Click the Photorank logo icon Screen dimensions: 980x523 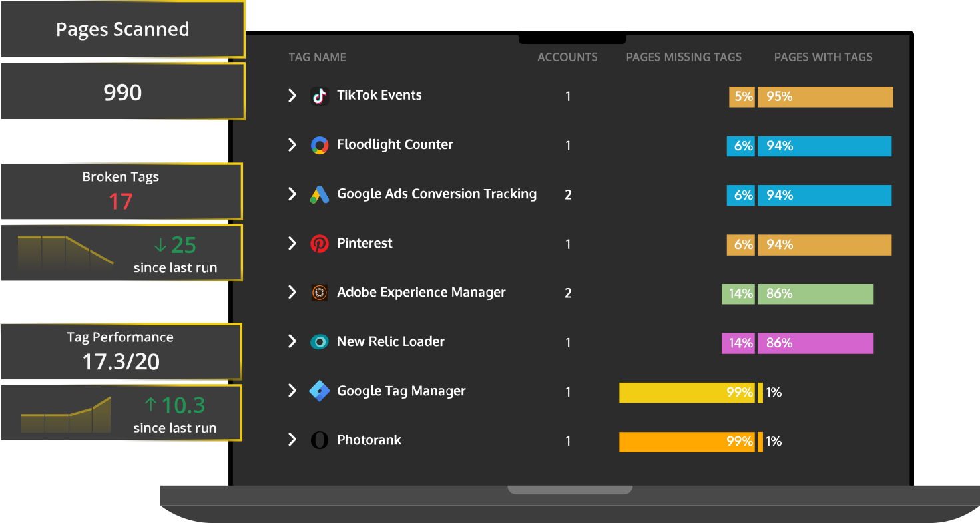pyautogui.click(x=320, y=440)
